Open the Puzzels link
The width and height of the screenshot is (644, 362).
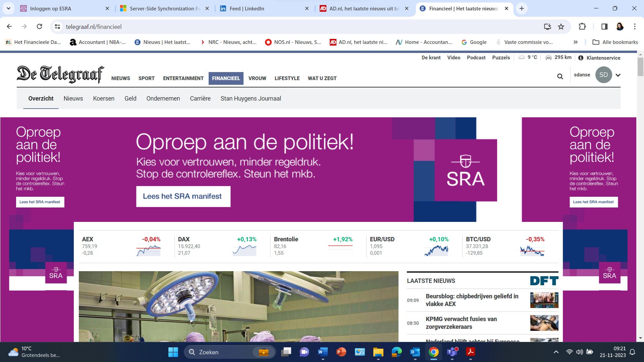click(501, 58)
